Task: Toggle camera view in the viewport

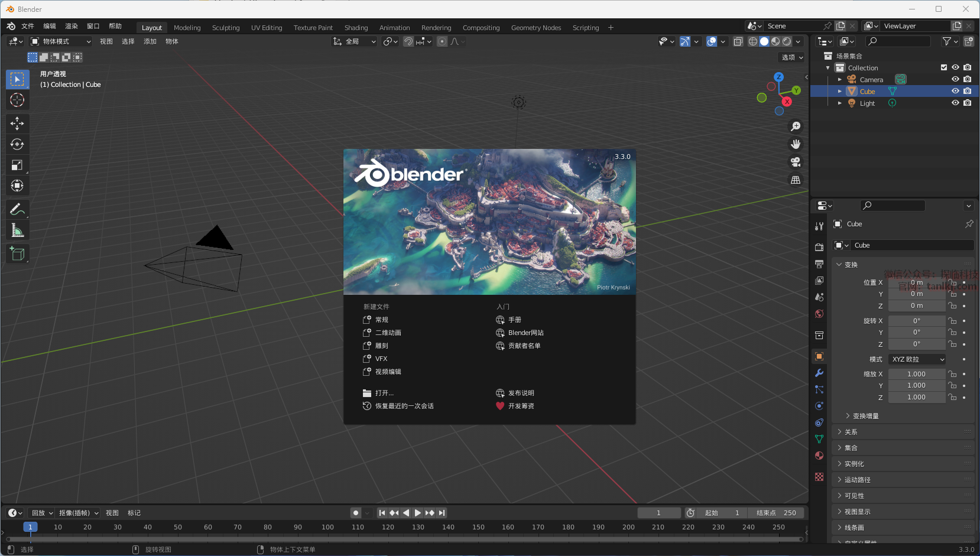Action: point(796,162)
